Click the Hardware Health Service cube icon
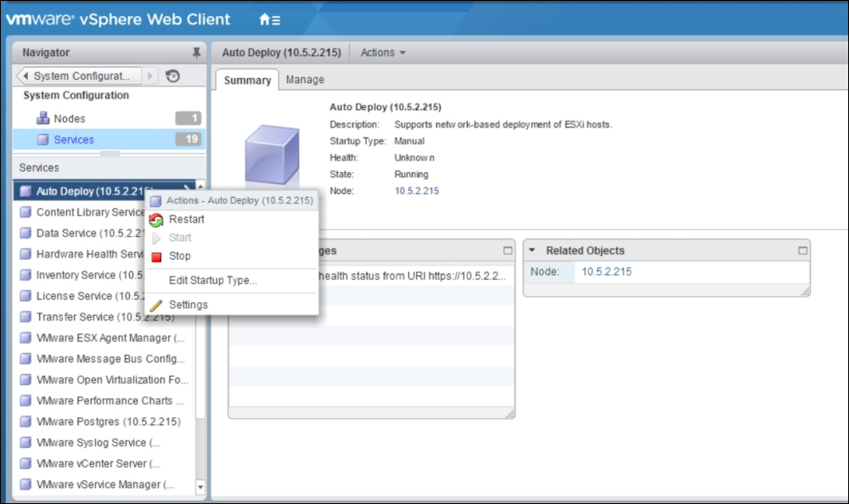849x504 pixels. click(25, 254)
